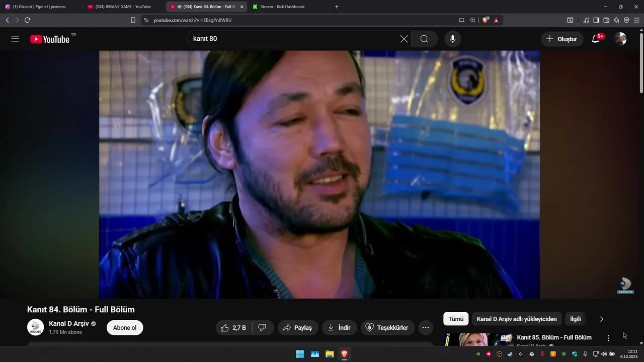The height and width of the screenshot is (362, 644).
Task: Download video with İndir button
Action: [340, 328]
